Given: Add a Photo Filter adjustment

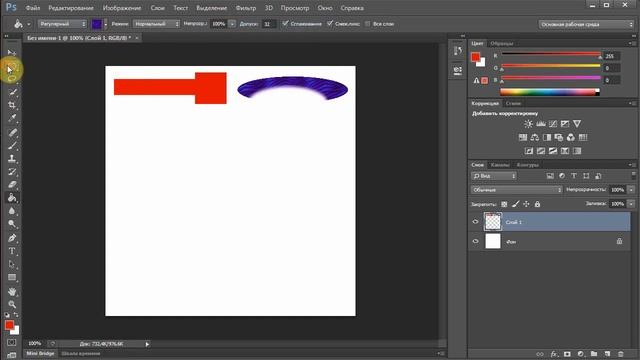Looking at the screenshot, I should pyautogui.click(x=559, y=138).
